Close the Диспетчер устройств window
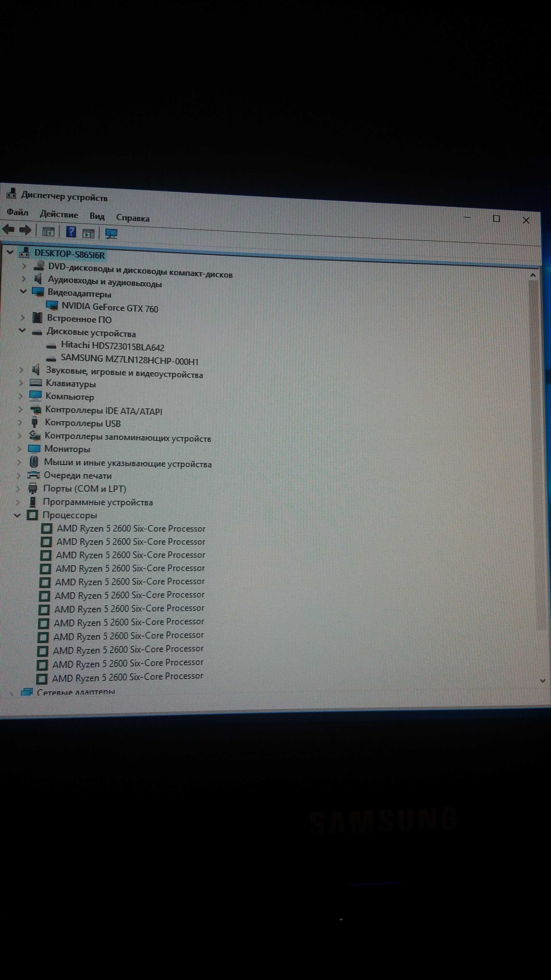The image size is (551, 980). 526,220
